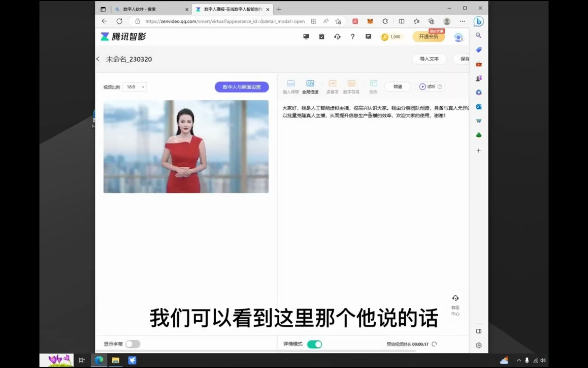Open Task View on the taskbar

(82, 360)
